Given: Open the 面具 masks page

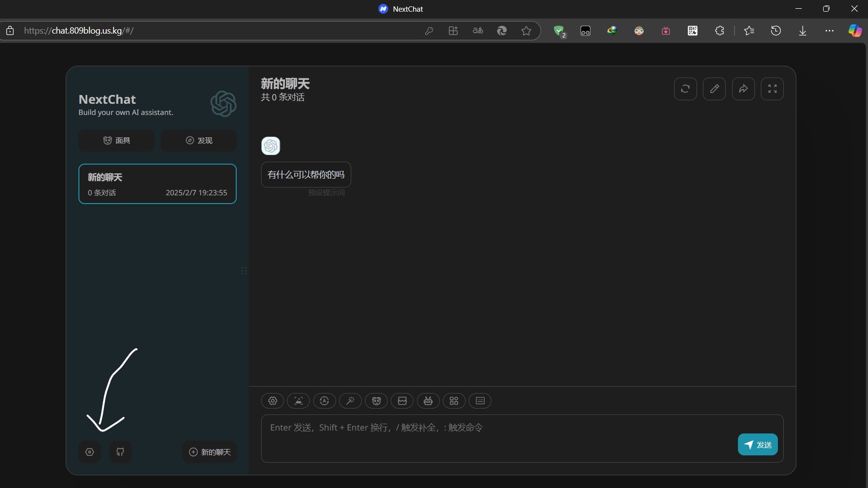Looking at the screenshot, I should point(116,140).
